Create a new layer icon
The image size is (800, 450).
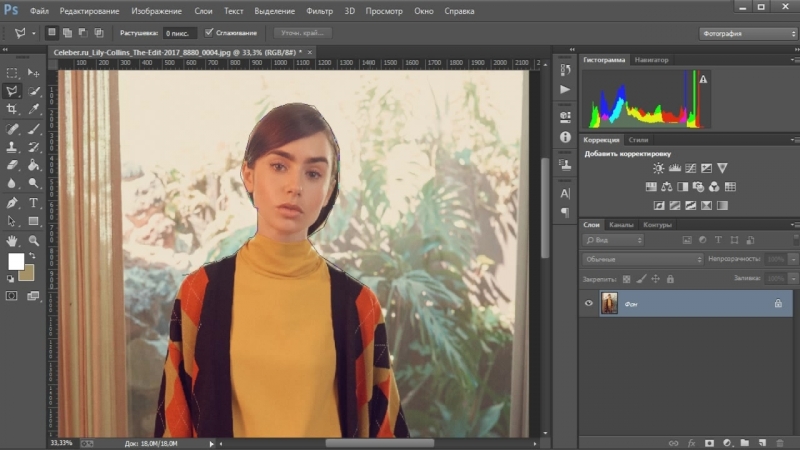point(762,443)
